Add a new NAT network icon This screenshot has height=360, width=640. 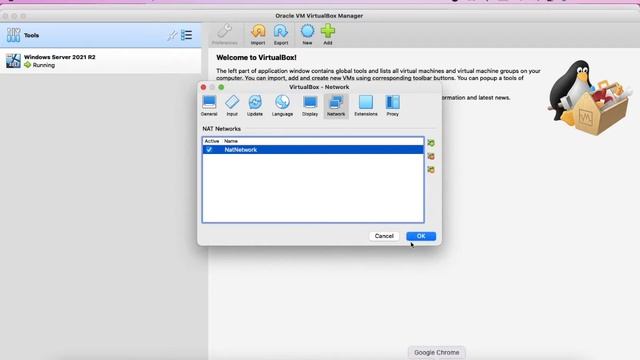pos(431,143)
